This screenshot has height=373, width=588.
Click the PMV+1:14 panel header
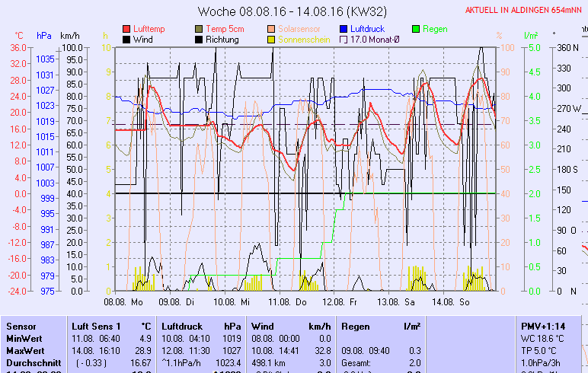click(x=543, y=325)
